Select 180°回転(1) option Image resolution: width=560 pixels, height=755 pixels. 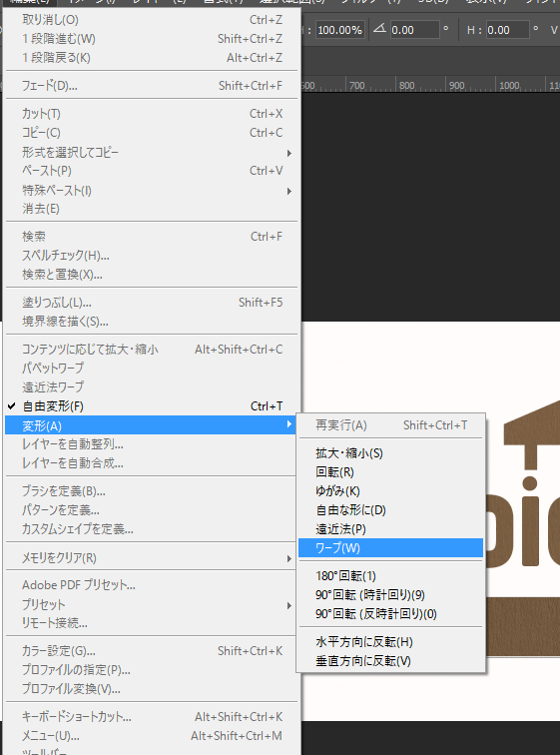pyautogui.click(x=390, y=576)
